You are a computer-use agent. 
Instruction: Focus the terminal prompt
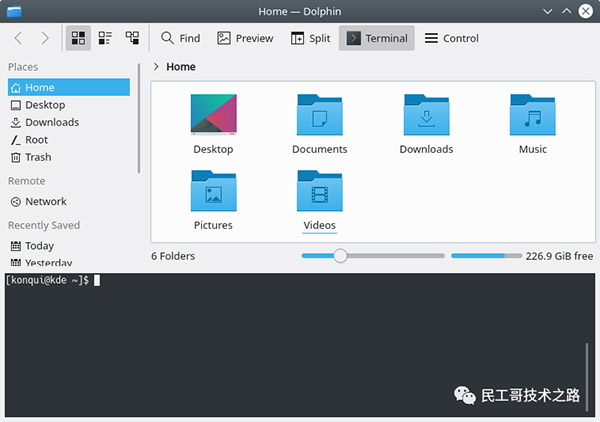point(53,280)
